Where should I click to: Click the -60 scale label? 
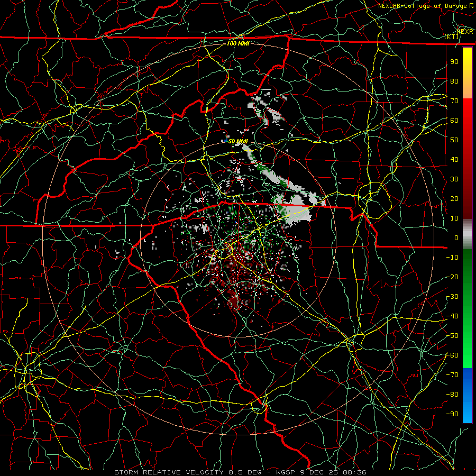point(452,355)
